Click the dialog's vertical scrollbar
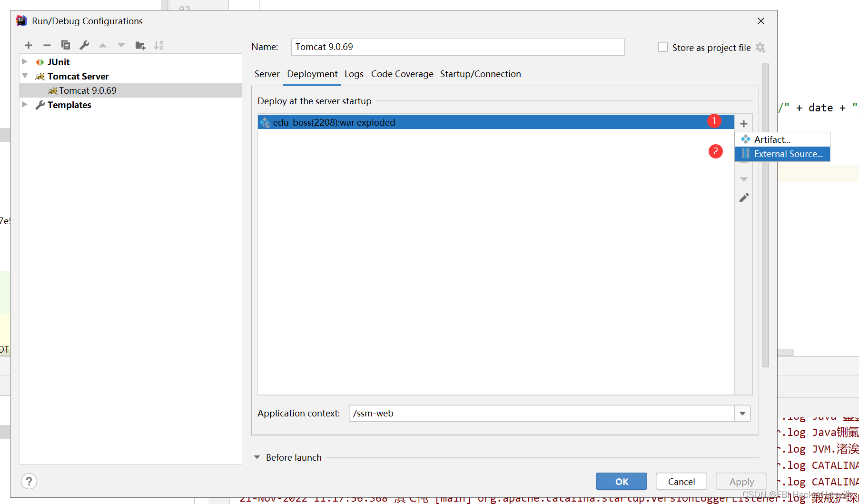This screenshot has height=504, width=859. point(765,215)
